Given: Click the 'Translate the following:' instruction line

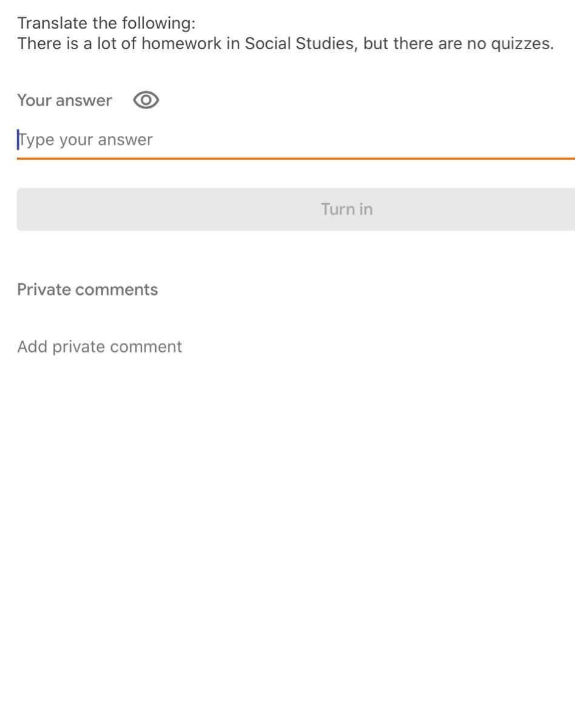Looking at the screenshot, I should [x=106, y=23].
